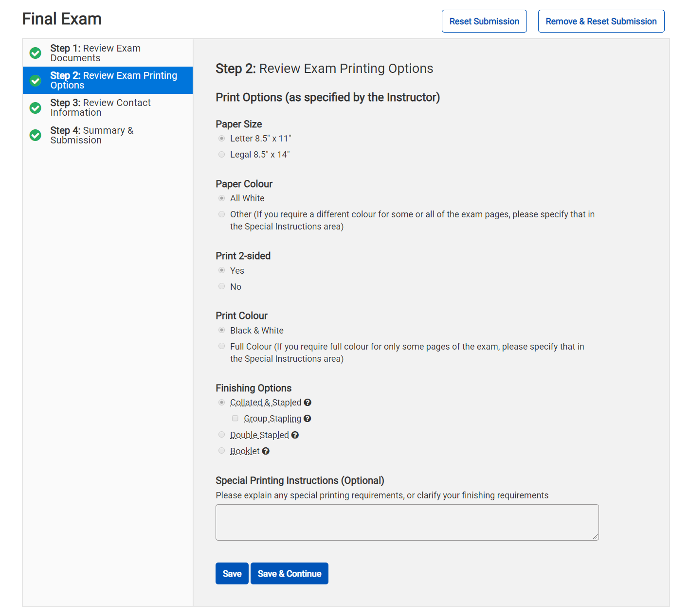Click Remove & Reset Submission button

pyautogui.click(x=601, y=21)
